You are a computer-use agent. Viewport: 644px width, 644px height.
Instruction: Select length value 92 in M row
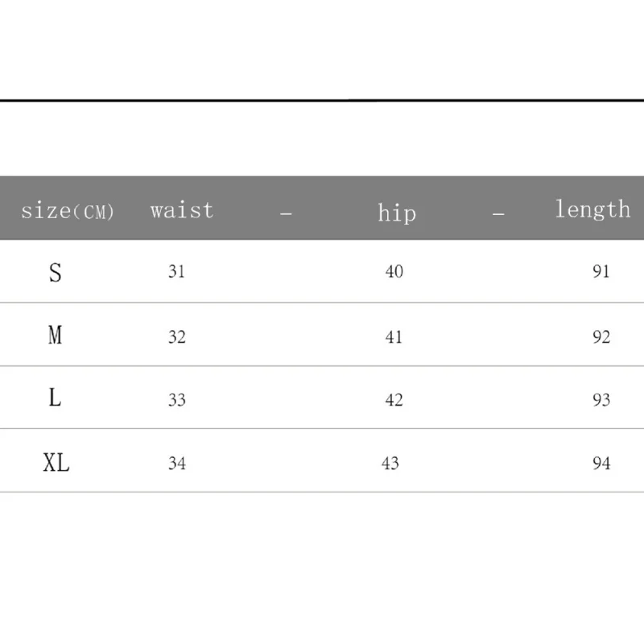click(x=601, y=337)
